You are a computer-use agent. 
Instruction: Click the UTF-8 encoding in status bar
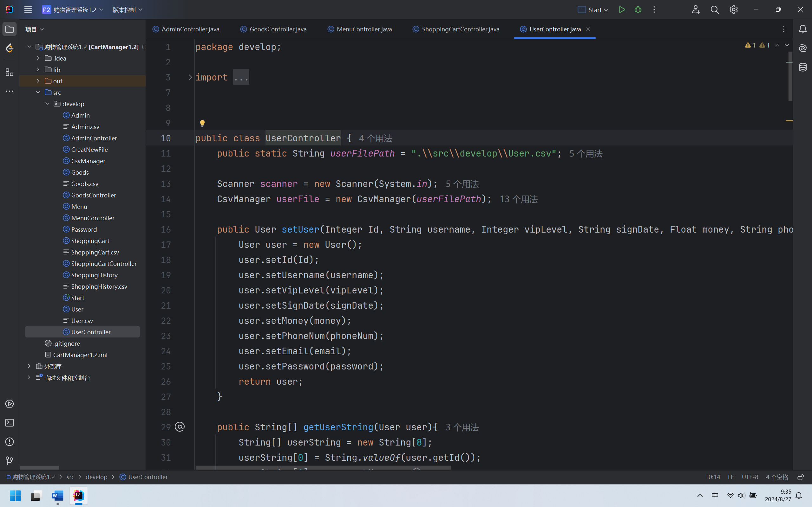click(750, 477)
